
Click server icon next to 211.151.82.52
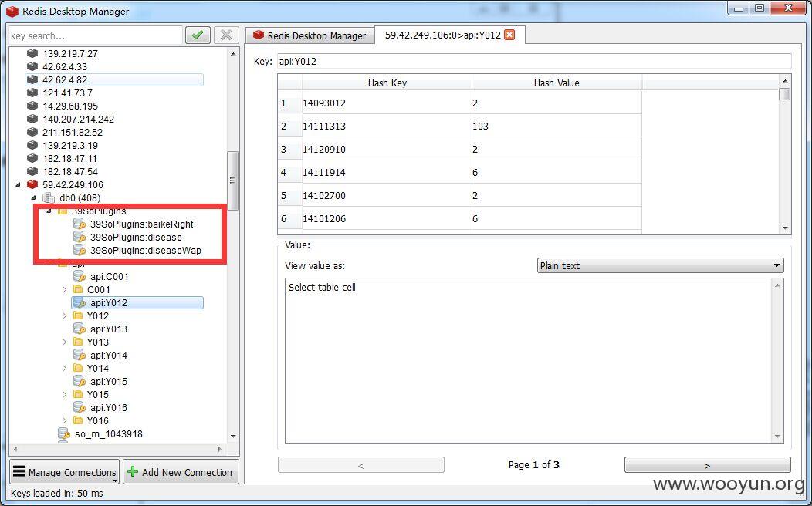[32, 132]
